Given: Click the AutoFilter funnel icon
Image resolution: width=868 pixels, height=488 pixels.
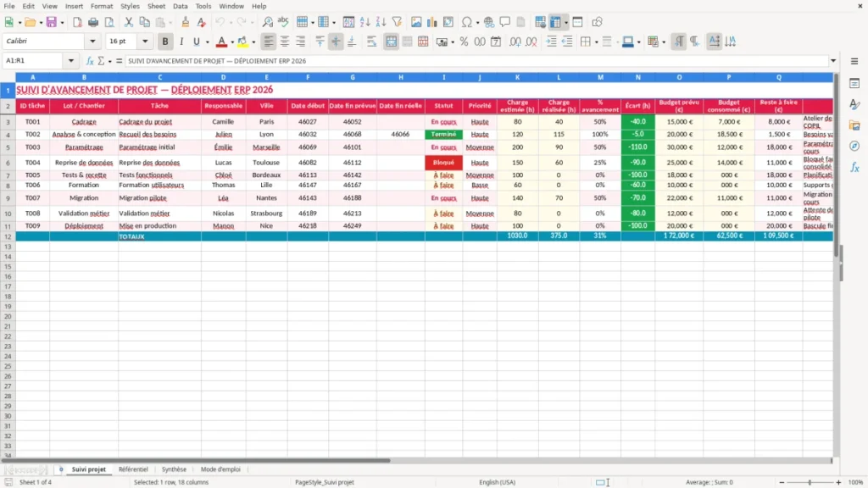Looking at the screenshot, I should pyautogui.click(x=397, y=22).
